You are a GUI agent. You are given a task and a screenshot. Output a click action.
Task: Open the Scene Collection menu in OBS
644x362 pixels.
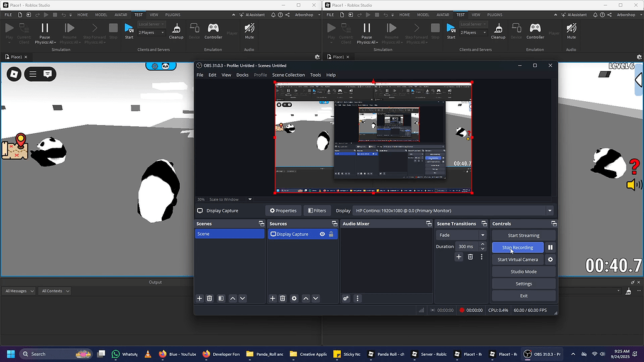click(x=287, y=75)
